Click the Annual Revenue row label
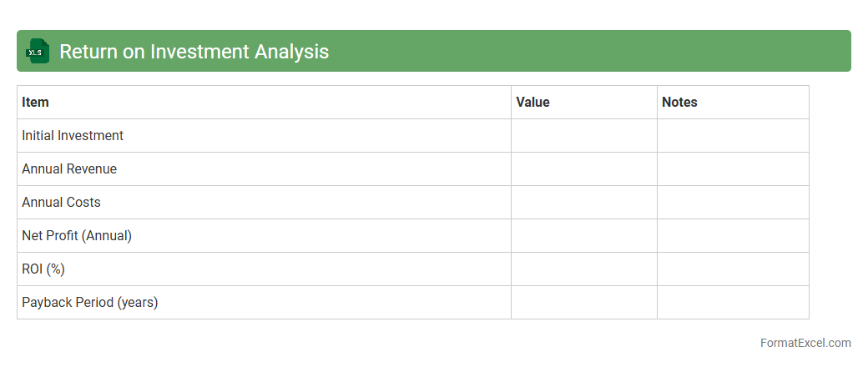The height and width of the screenshot is (367, 868). point(69,168)
